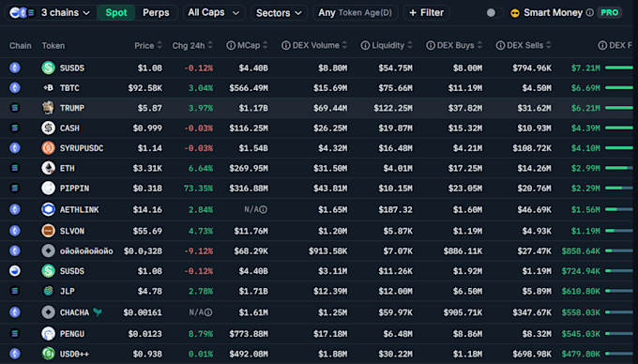Click the $11.76M SLVON market cap

tap(251, 231)
